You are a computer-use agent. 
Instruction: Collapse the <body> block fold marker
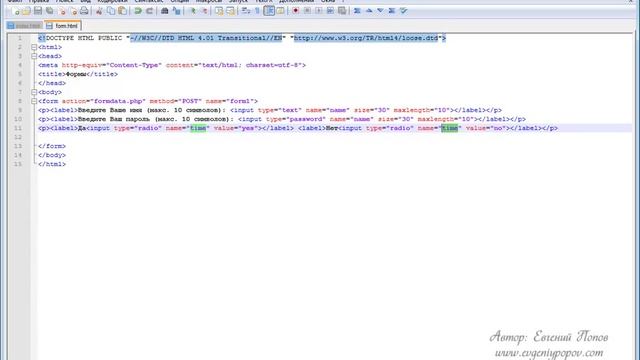tap(34, 92)
